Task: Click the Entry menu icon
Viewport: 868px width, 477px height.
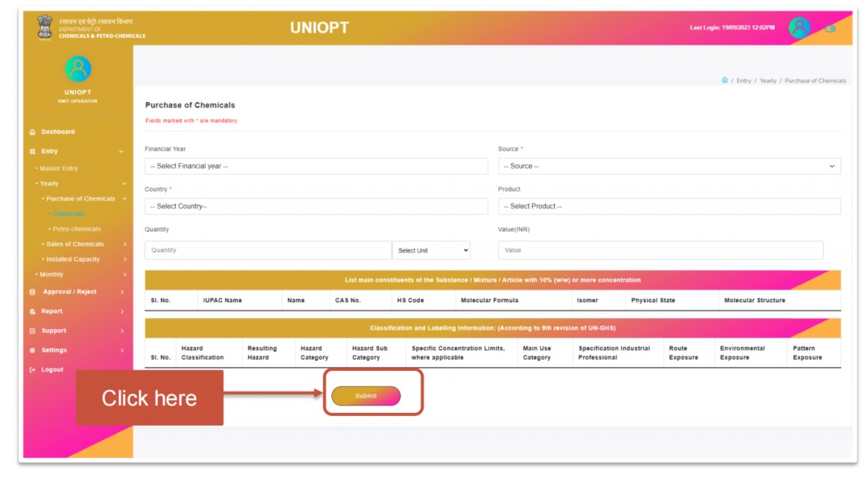Action: point(32,152)
